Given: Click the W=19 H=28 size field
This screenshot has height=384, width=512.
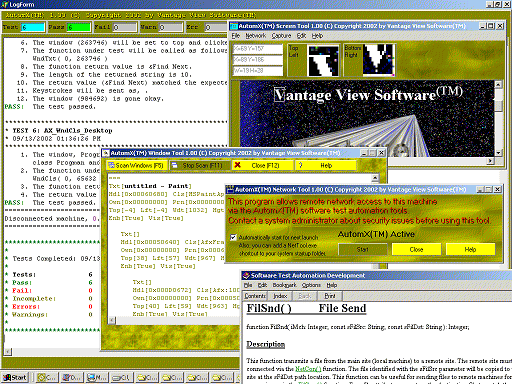Looking at the screenshot, I should tap(258, 71).
